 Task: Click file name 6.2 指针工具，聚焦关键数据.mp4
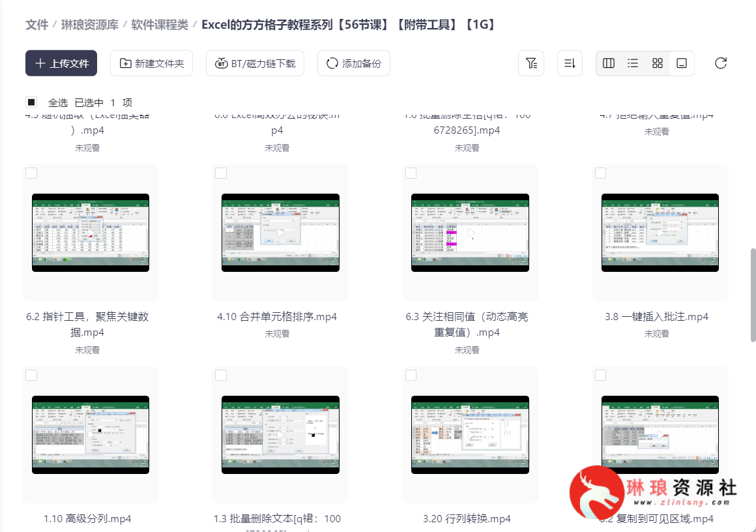87,324
